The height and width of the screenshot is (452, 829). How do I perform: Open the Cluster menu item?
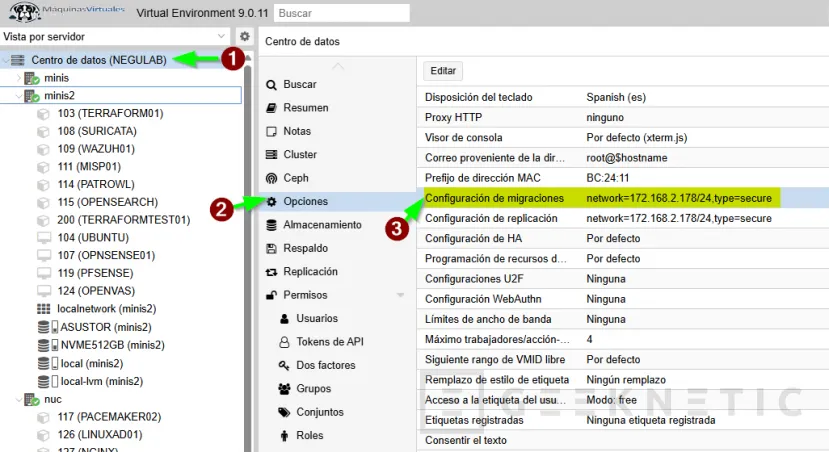pos(338,154)
